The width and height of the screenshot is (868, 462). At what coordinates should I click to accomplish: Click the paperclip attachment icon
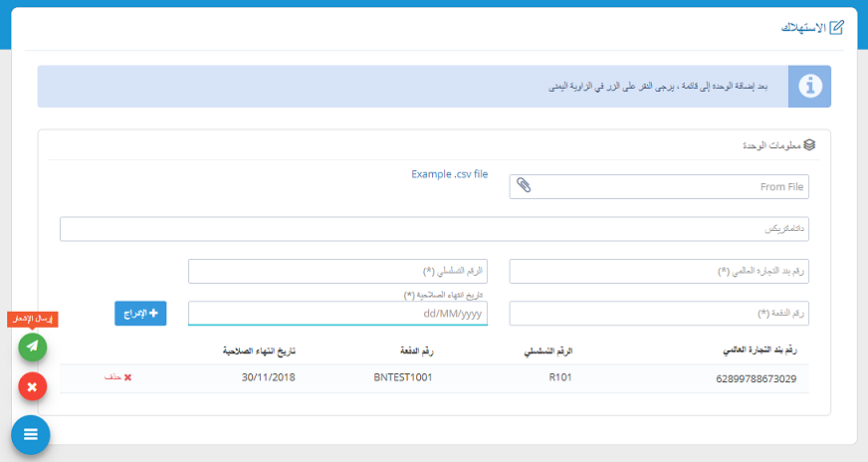point(524,186)
